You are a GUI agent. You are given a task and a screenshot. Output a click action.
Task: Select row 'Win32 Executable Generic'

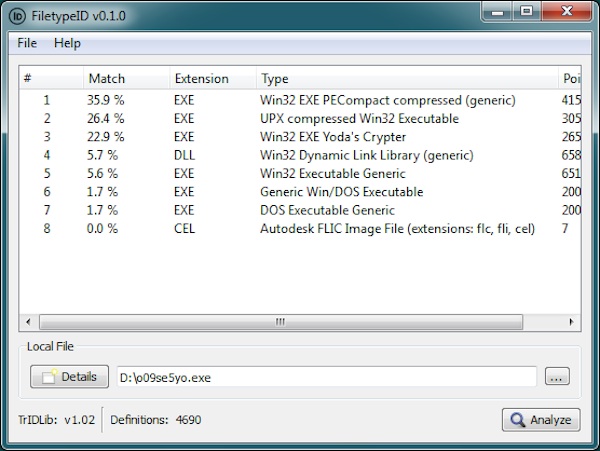pos(300,174)
